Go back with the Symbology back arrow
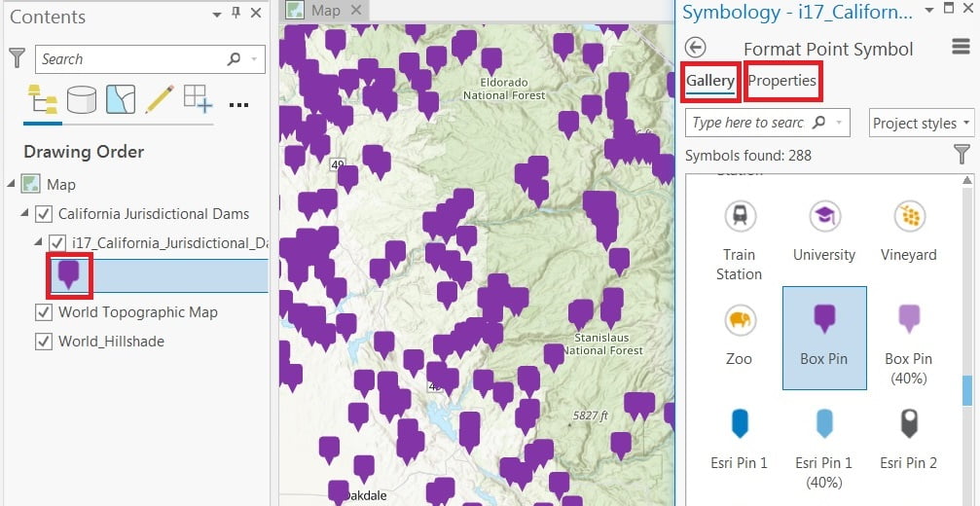Viewport: 980px width, 506px height. (x=695, y=48)
